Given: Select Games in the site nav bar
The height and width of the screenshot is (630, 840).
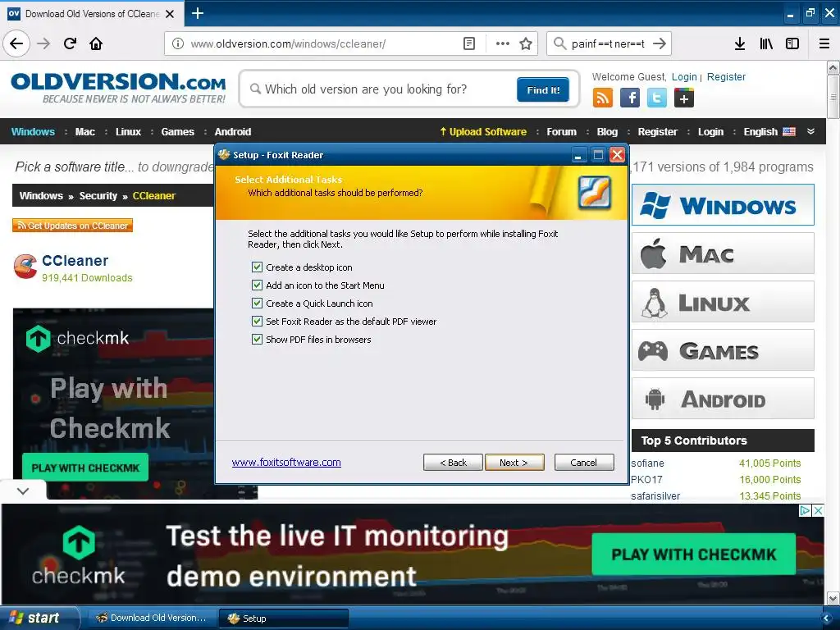Looking at the screenshot, I should coord(177,132).
